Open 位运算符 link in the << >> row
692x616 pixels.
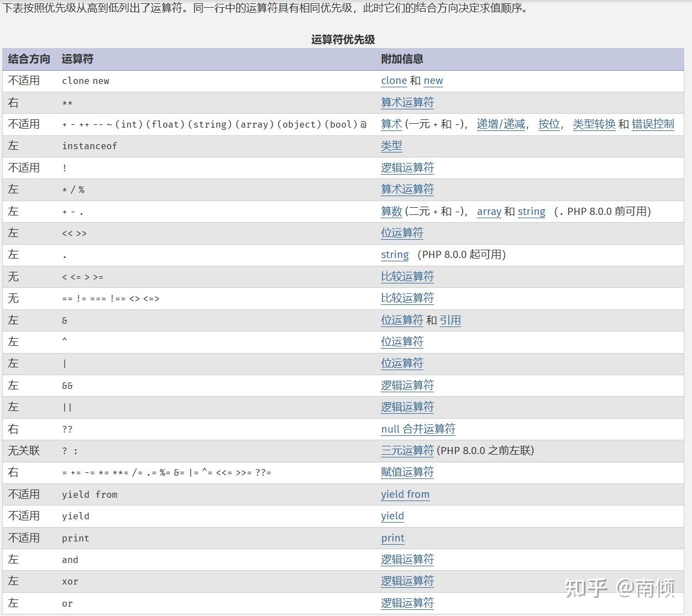pos(402,233)
